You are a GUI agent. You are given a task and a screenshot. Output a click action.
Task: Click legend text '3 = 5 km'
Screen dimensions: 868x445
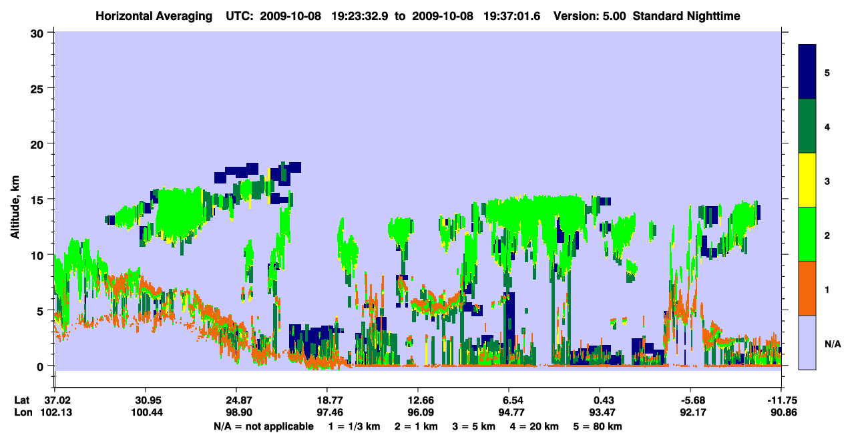(474, 426)
